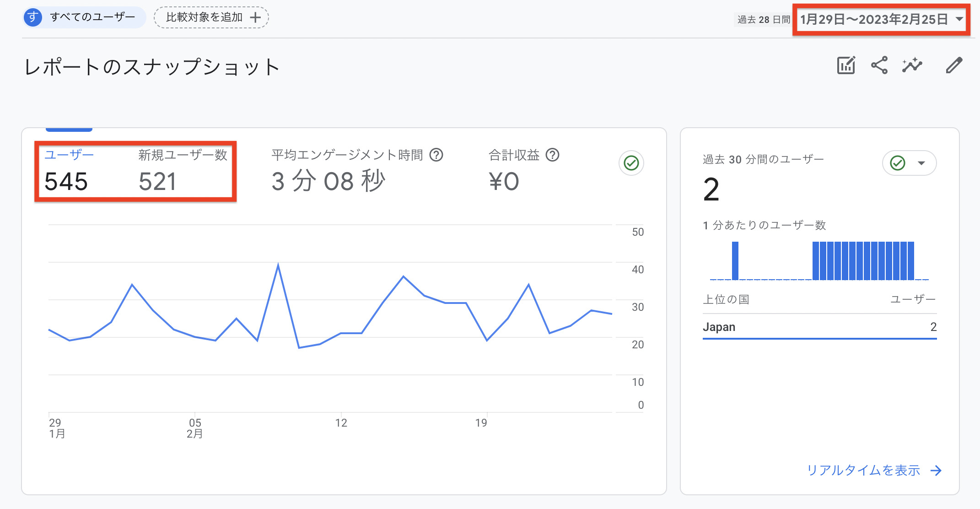Click the pencil customize report icon

954,65
